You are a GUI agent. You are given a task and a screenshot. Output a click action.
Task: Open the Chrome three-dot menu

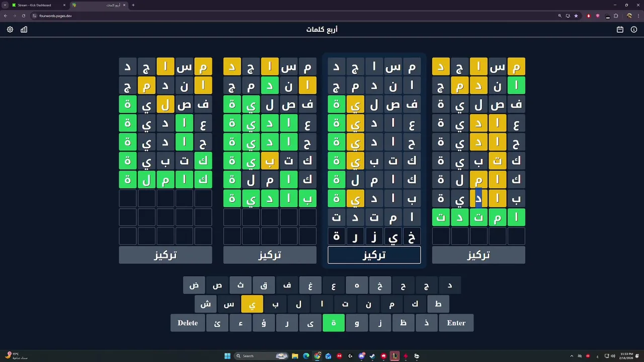[638, 16]
